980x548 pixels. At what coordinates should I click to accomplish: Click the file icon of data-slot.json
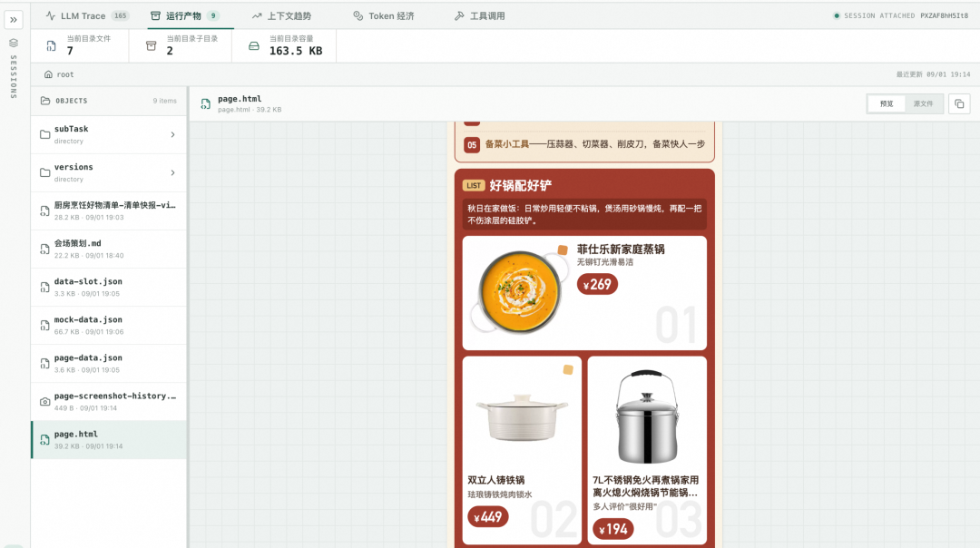(x=45, y=288)
